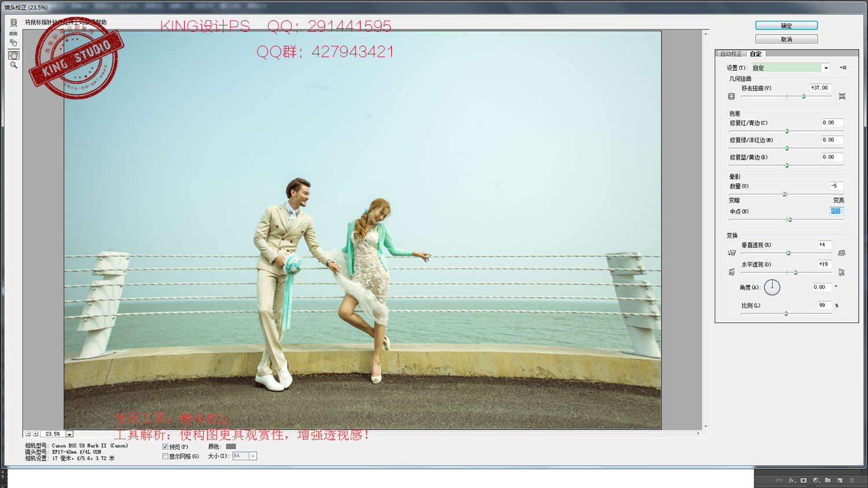Viewport: 868px width, 488px height.
Task: Click right horizontal perspective icon
Action: 842,272
